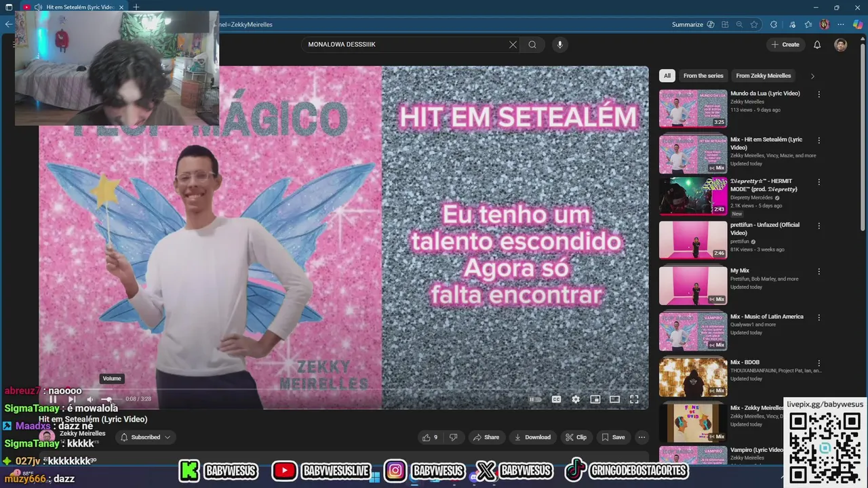This screenshot has width=868, height=488.
Task: Open the Mundo da Lua video thumbnail
Action: click(x=693, y=108)
